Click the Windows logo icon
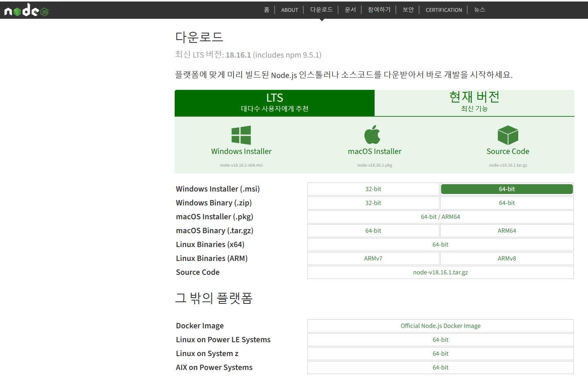The height and width of the screenshot is (381, 588). 241,135
